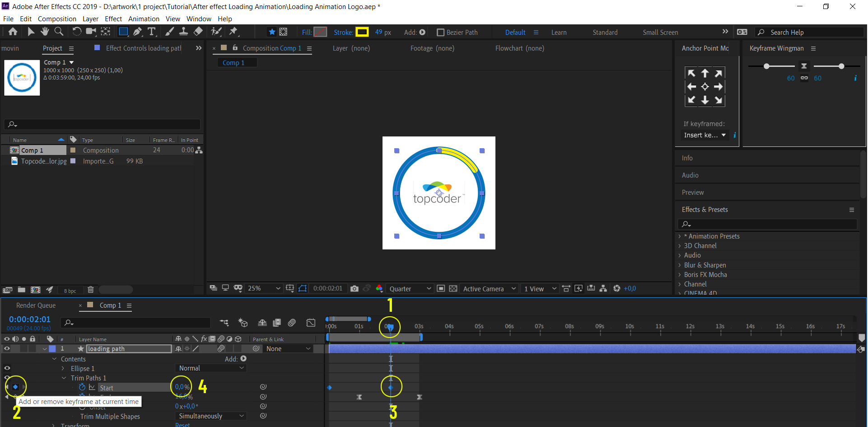The image size is (868, 427).
Task: Select the Brush tool
Action: tap(170, 32)
